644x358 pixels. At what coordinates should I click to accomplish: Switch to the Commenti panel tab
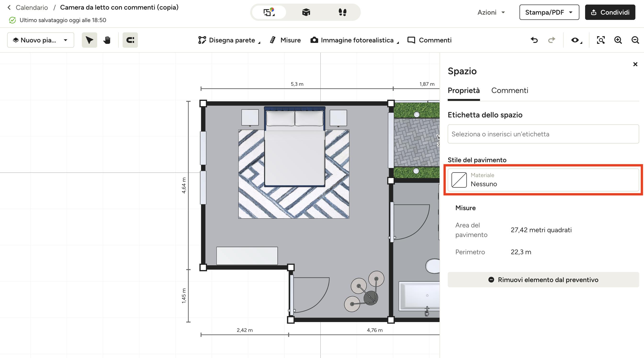(509, 90)
